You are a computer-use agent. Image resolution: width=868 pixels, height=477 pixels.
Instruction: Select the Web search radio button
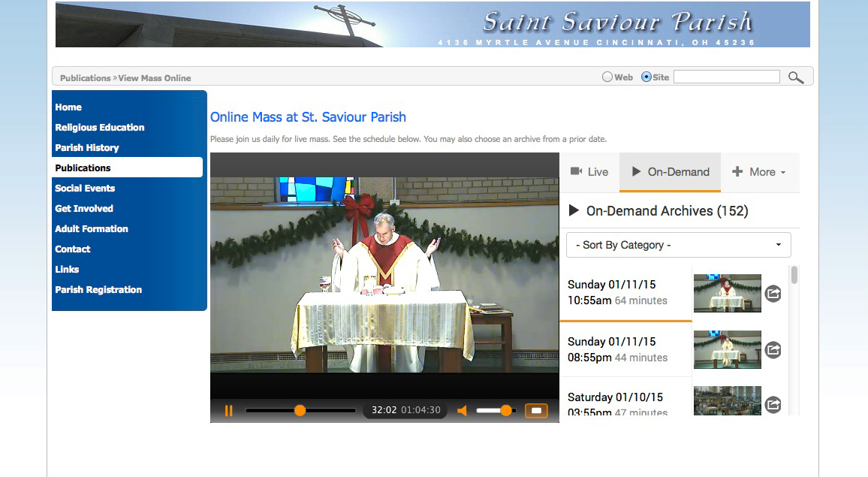point(607,77)
